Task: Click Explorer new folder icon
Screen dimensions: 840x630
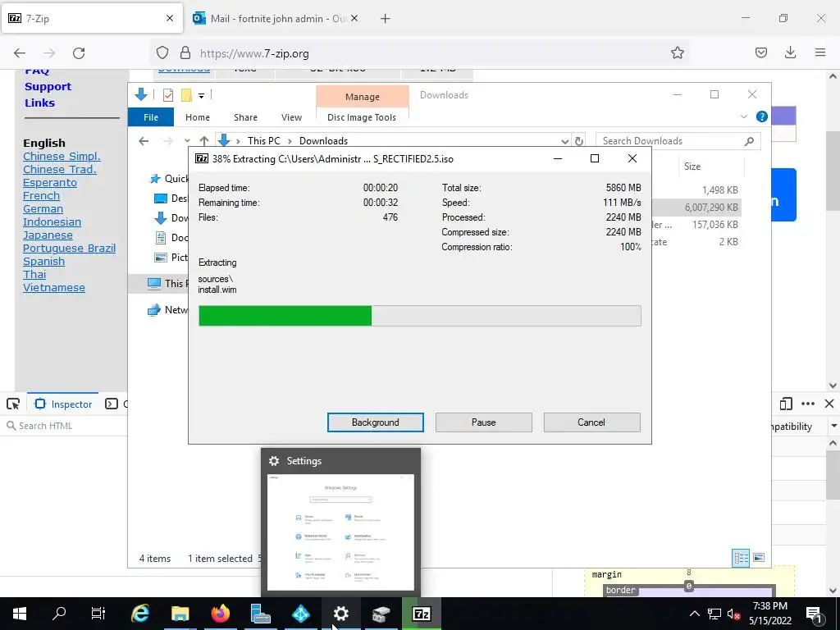Action: [x=186, y=95]
